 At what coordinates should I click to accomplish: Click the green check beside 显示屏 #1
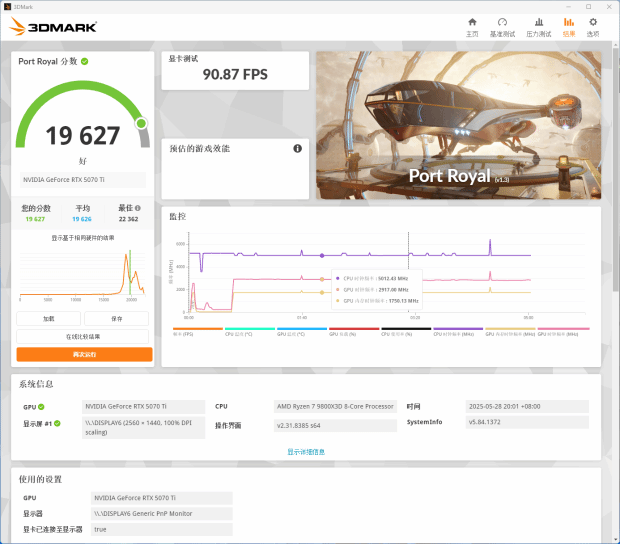point(57,423)
